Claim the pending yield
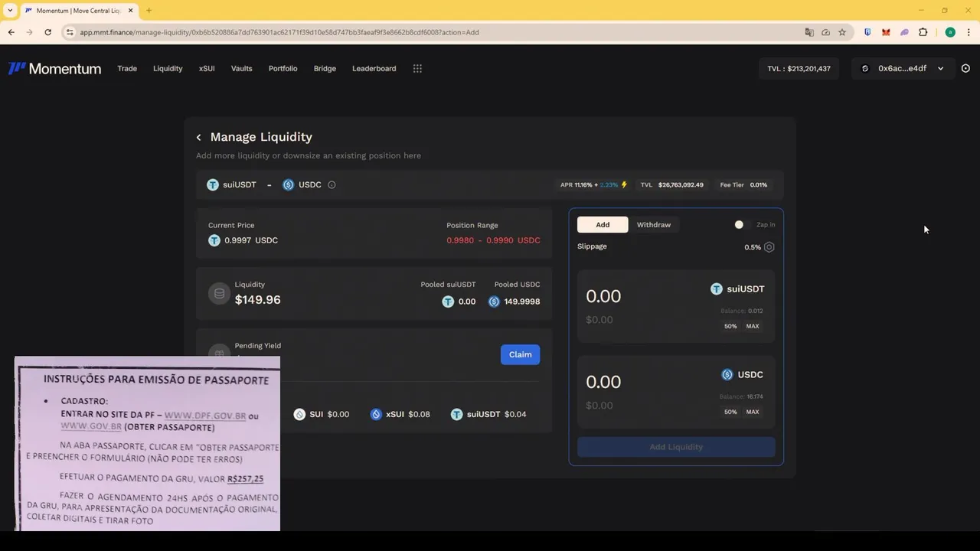Image resolution: width=980 pixels, height=551 pixels. (520, 354)
